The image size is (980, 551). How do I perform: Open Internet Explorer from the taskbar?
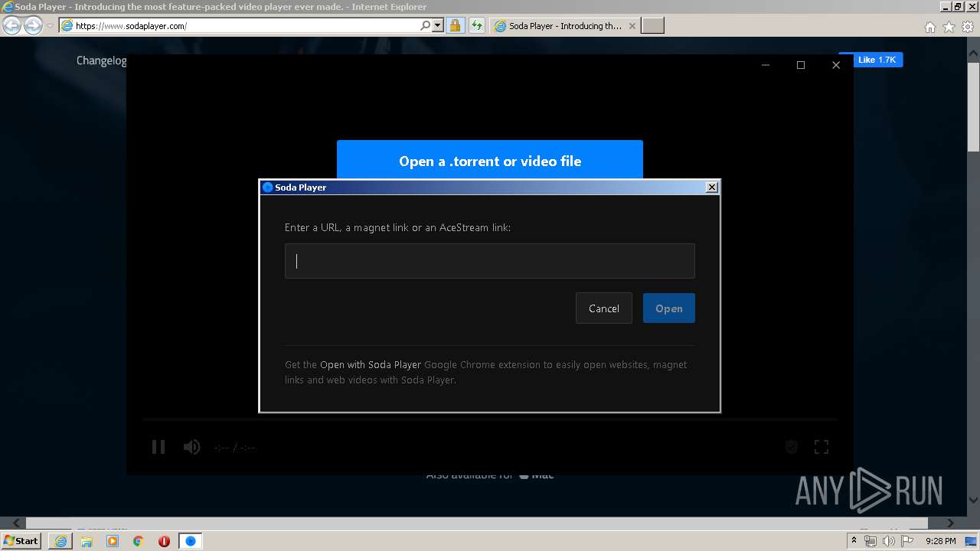click(x=60, y=541)
